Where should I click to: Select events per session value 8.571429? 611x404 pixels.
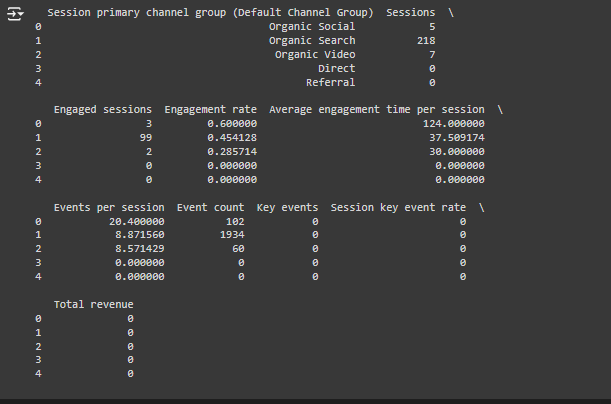tap(140, 249)
